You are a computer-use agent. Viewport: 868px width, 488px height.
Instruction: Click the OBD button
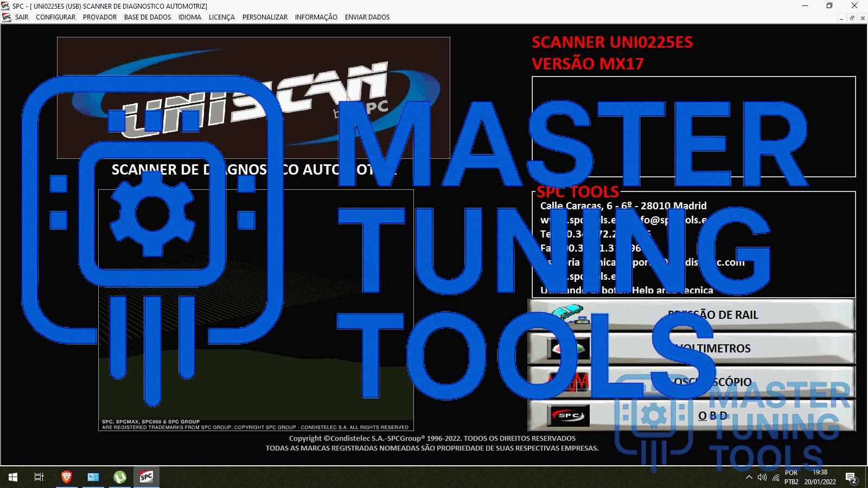point(692,416)
